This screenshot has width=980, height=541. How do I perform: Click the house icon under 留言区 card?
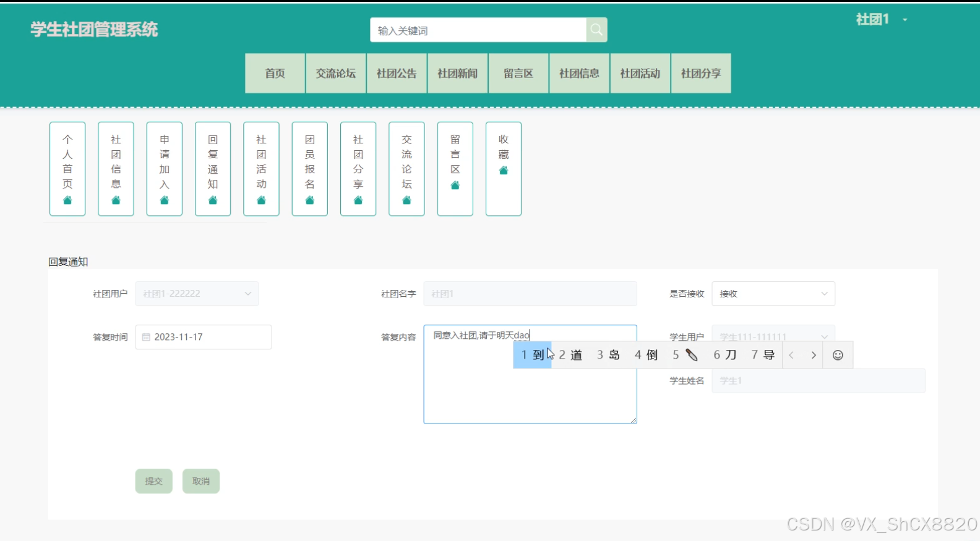click(455, 185)
